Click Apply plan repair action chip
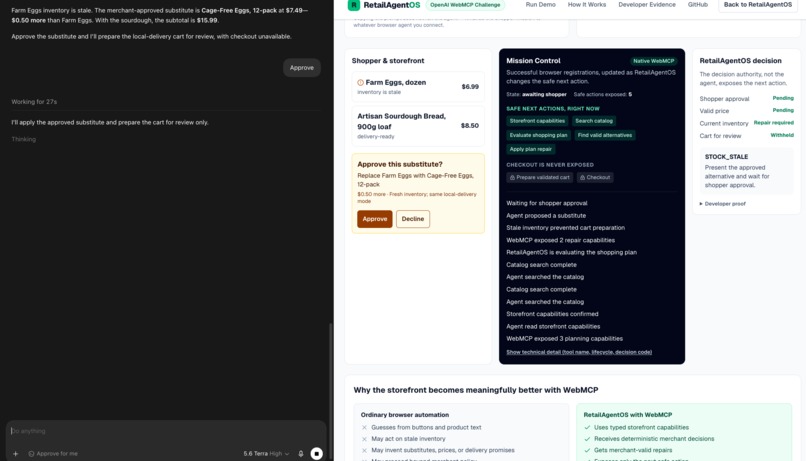This screenshot has width=806, height=461. coord(530,149)
